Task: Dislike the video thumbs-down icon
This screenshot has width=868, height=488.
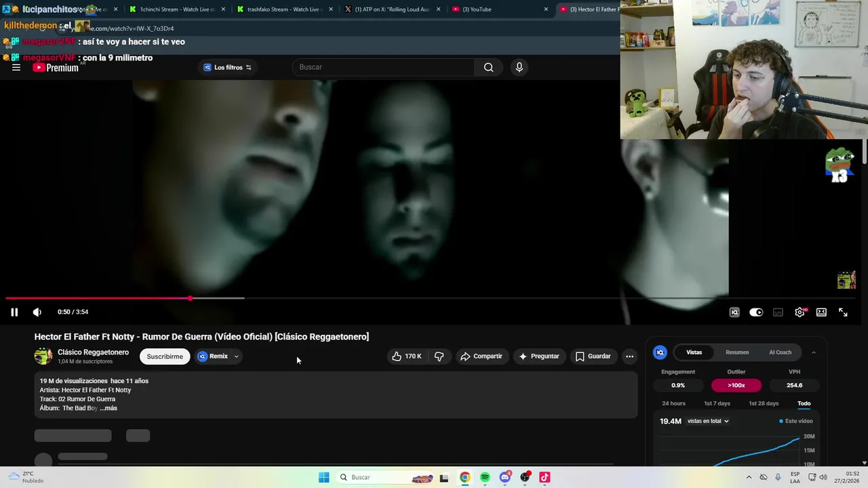Action: coord(439,357)
